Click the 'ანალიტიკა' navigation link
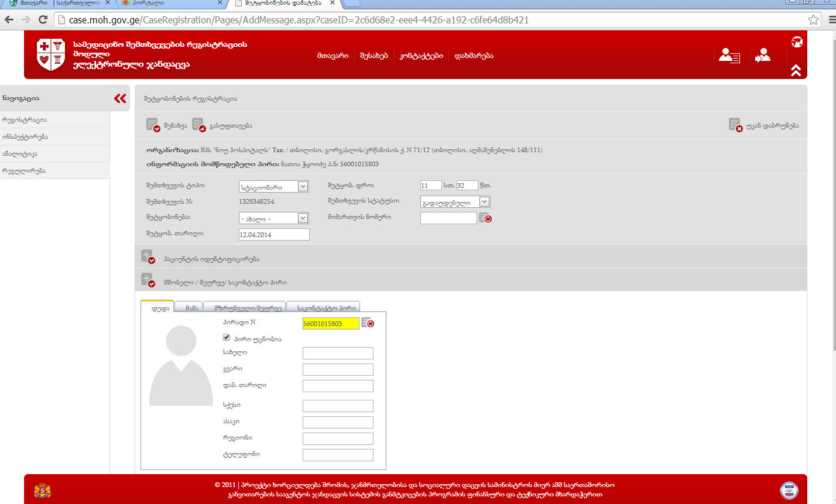 (19, 153)
